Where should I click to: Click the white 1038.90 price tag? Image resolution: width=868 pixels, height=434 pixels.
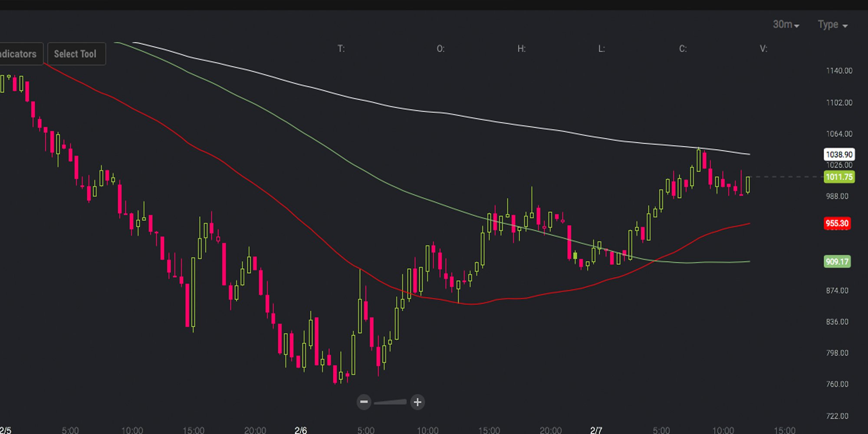point(839,155)
